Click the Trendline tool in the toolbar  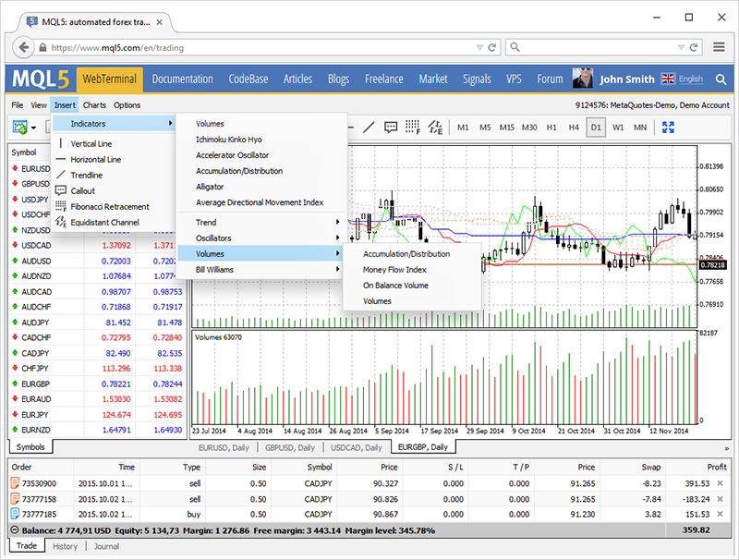[x=369, y=128]
